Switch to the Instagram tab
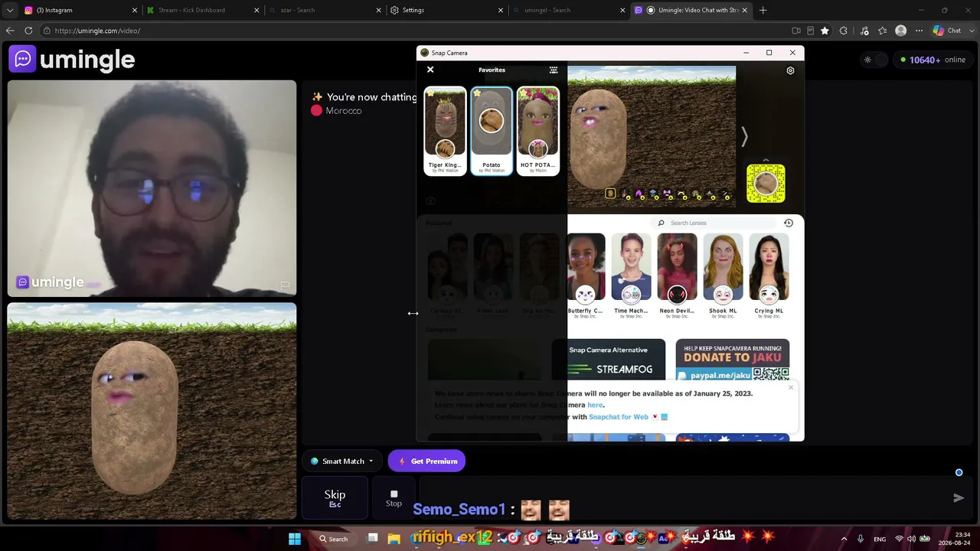Image resolution: width=980 pixels, height=551 pixels. tap(80, 10)
